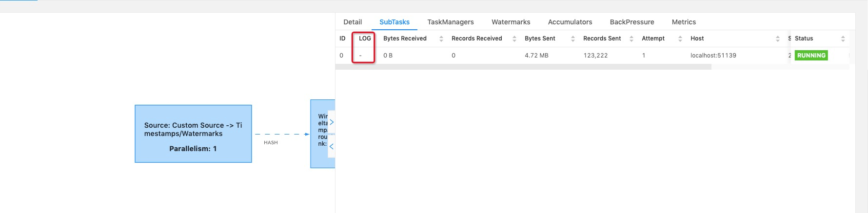Click the Status header label
Screen dimensions: 868x213
804,39
